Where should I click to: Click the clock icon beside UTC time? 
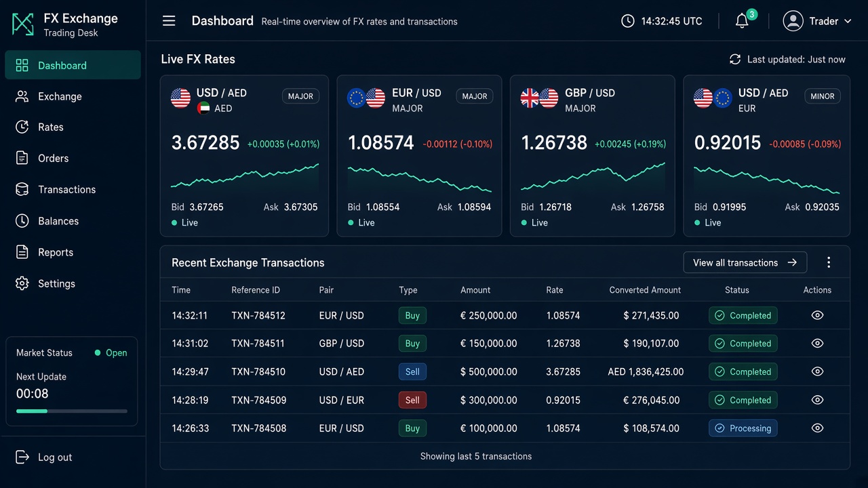click(x=628, y=21)
